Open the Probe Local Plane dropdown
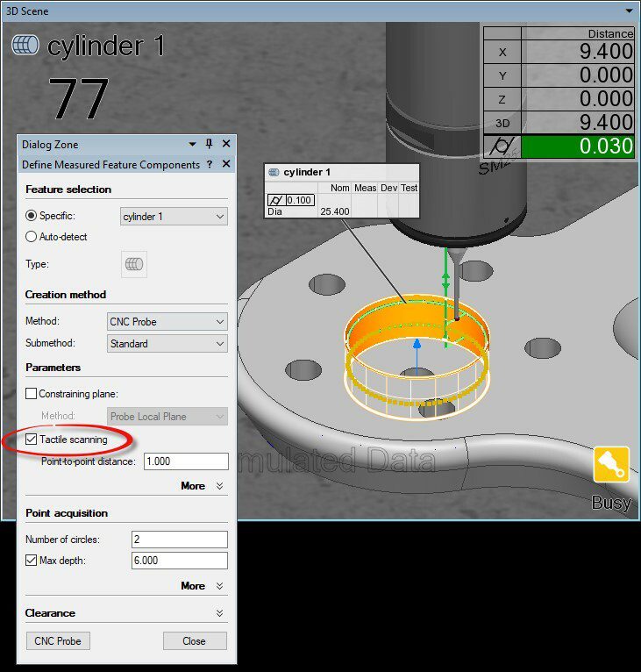This screenshot has width=641, height=672. (167, 416)
